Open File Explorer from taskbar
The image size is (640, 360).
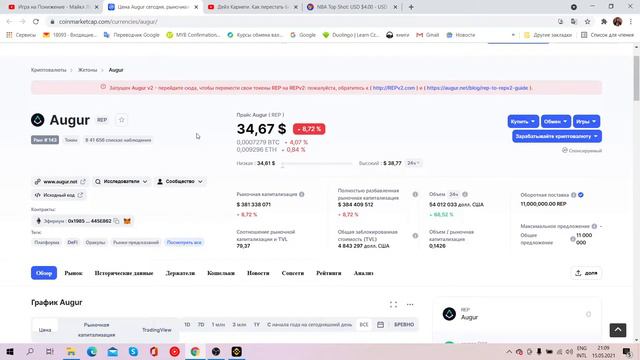pyautogui.click(x=71, y=352)
